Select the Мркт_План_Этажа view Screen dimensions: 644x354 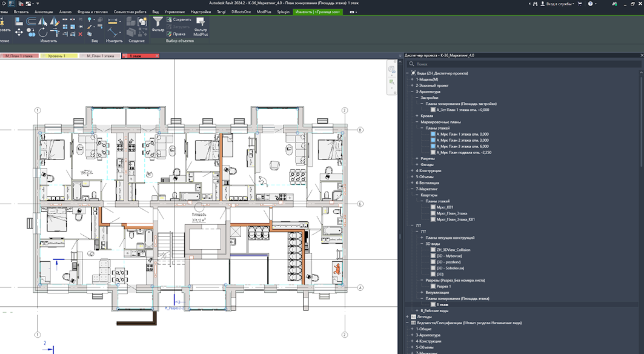pyautogui.click(x=452, y=213)
